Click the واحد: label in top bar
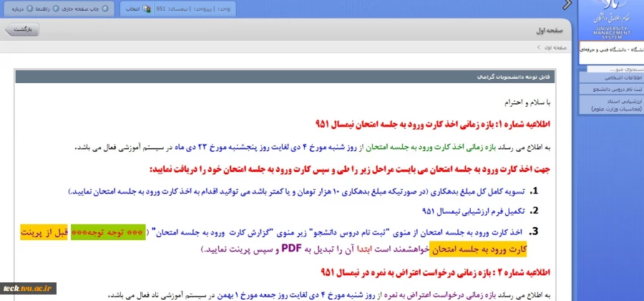Viewport: 644px width, 301px height. 223,9
